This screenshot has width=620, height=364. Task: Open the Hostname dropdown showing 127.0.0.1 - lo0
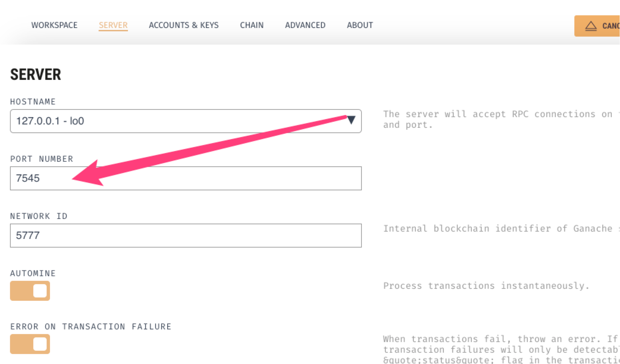[x=185, y=121]
